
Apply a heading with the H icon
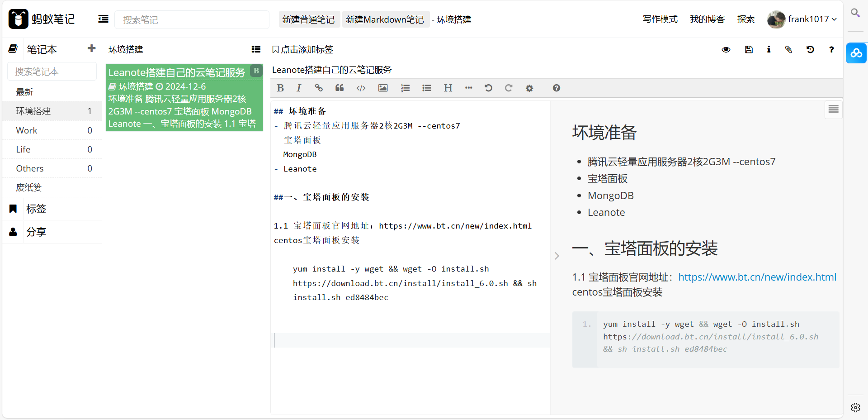pyautogui.click(x=448, y=88)
